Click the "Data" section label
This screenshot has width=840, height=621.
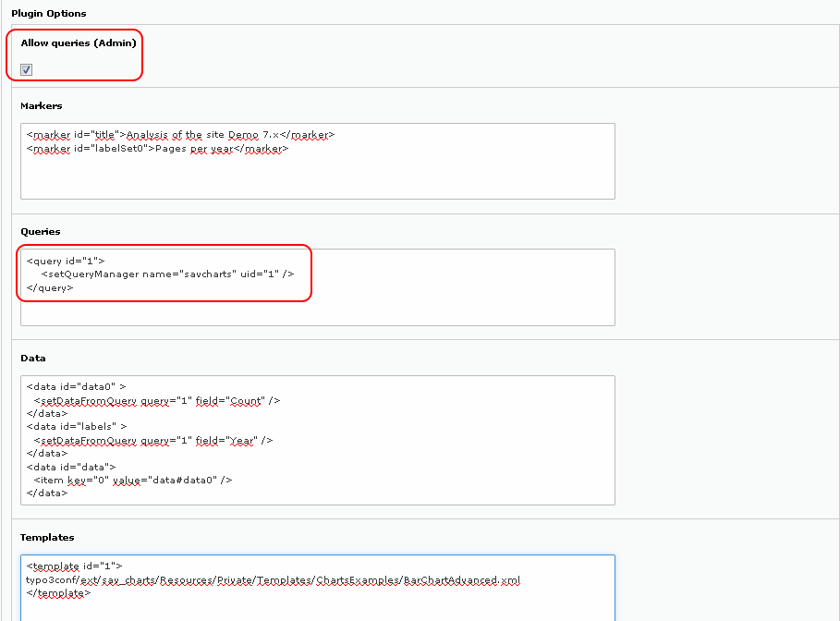tap(33, 358)
